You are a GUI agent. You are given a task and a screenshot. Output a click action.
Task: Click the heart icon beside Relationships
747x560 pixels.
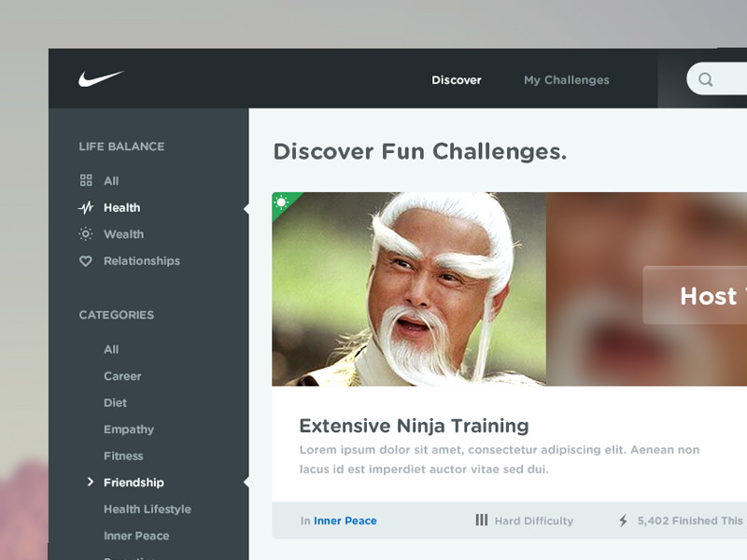pyautogui.click(x=86, y=261)
